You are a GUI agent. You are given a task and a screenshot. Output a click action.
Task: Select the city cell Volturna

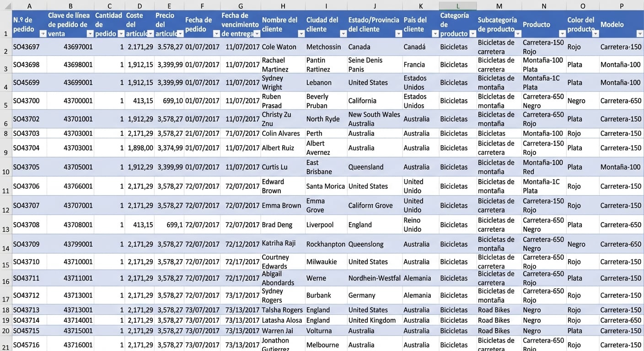[326, 330]
